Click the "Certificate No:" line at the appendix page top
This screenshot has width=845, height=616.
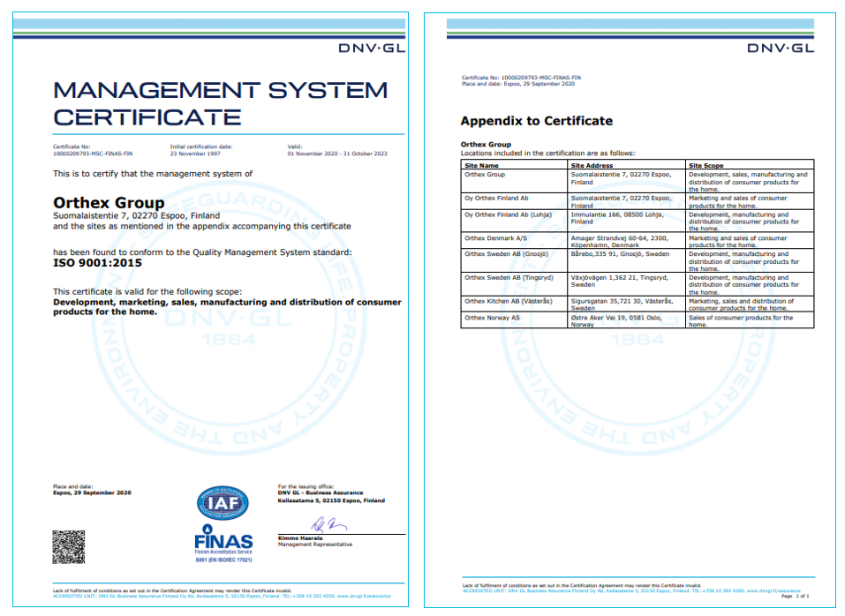click(521, 78)
